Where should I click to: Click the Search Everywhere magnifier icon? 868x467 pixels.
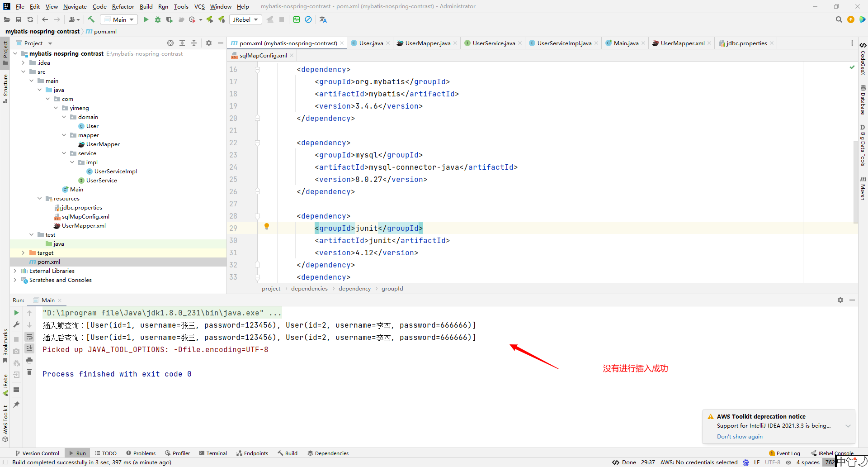pos(839,19)
